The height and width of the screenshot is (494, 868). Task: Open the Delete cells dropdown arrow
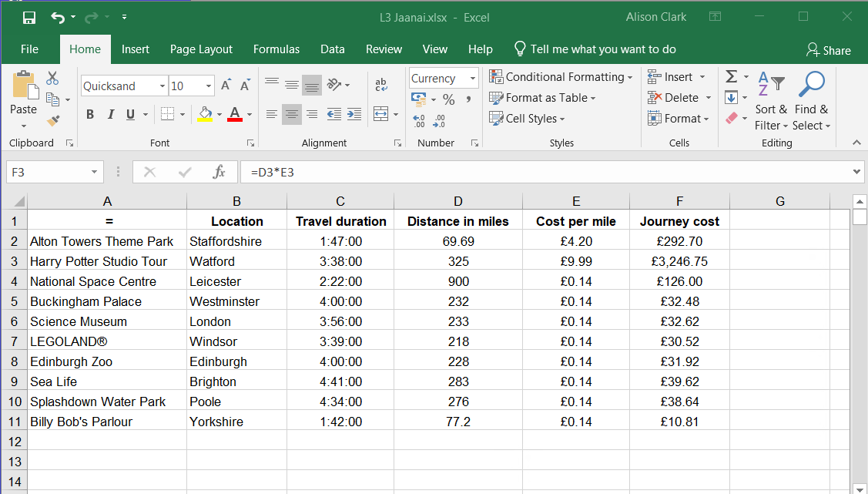pos(708,98)
